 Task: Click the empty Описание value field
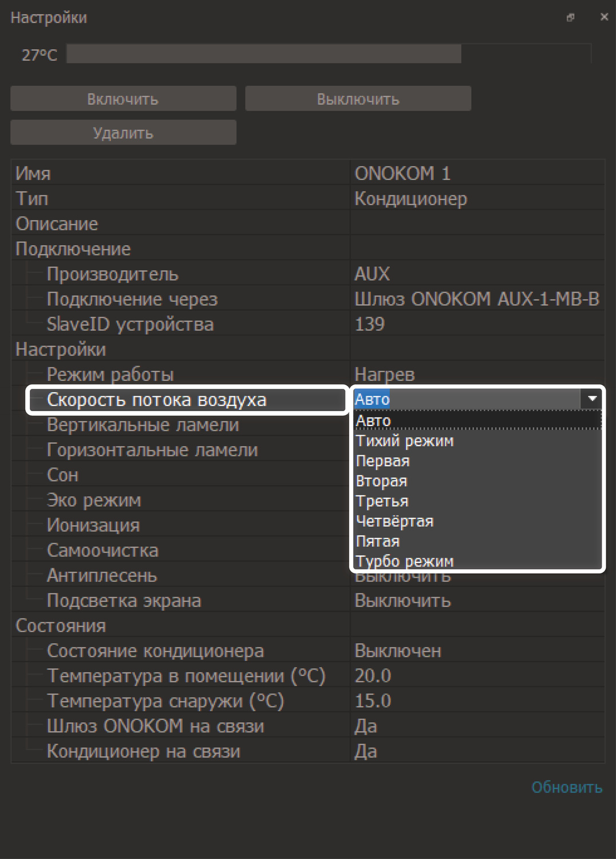(x=476, y=223)
